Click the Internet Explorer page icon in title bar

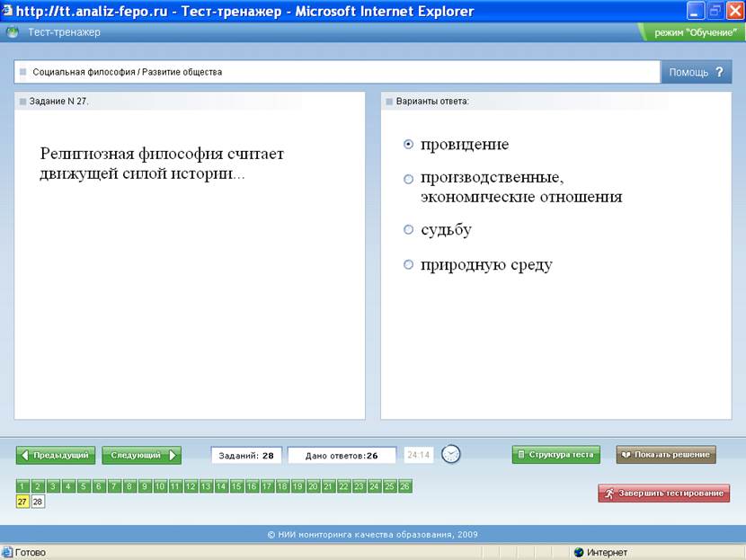click(6, 11)
